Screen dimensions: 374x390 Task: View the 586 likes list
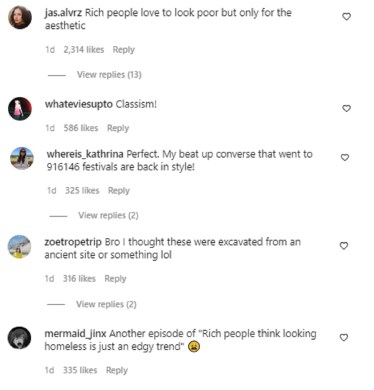click(x=81, y=128)
